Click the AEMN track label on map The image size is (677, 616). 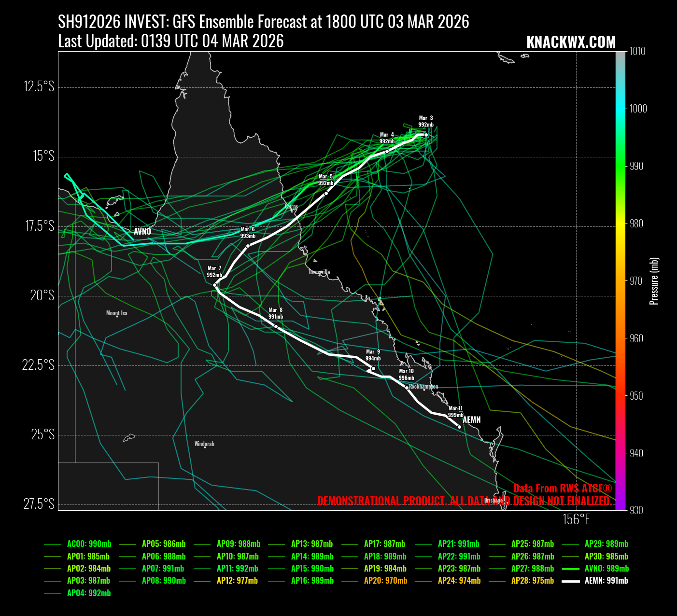point(472,420)
